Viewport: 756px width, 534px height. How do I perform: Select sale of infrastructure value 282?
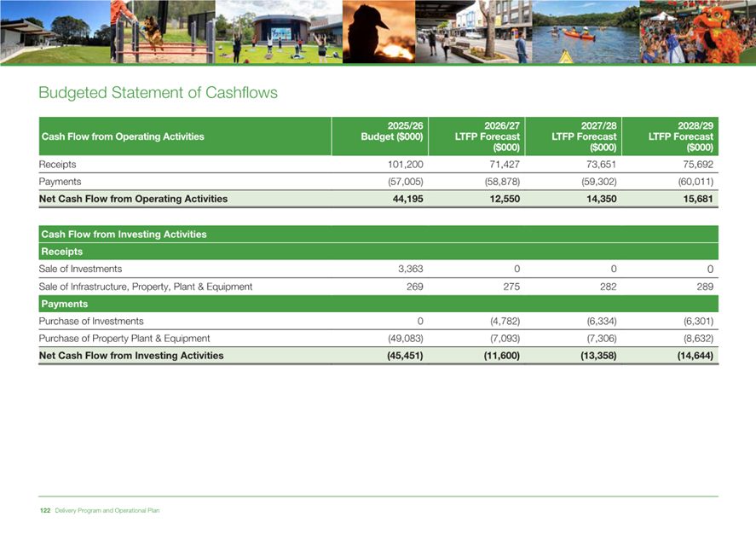(x=609, y=287)
